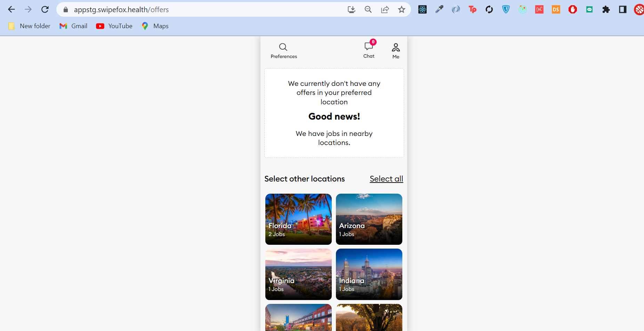This screenshot has width=644, height=331.
Task: Click the black circular arrows extension
Action: click(x=489, y=9)
